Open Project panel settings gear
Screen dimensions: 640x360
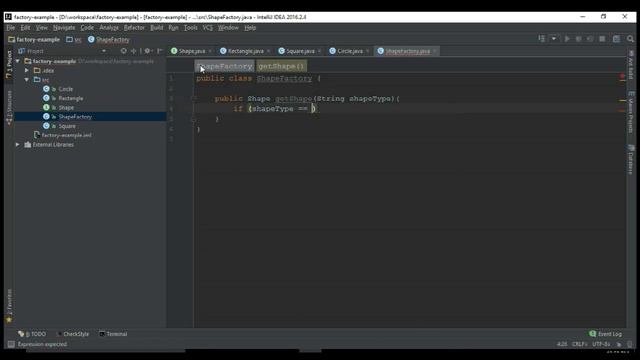tap(148, 51)
